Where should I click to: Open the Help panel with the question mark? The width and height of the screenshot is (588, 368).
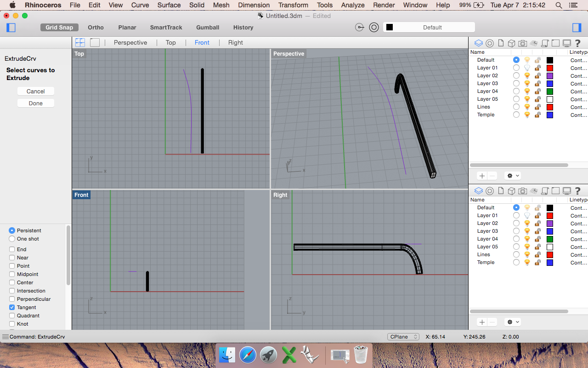point(577,43)
